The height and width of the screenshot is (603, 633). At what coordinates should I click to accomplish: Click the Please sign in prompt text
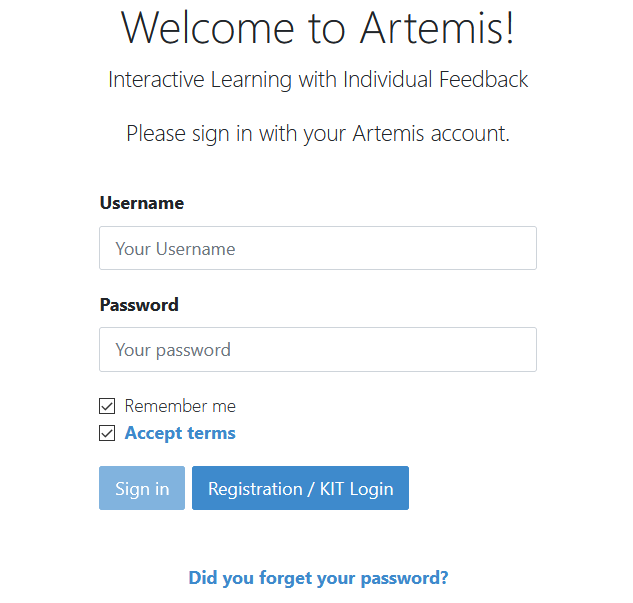coord(318,134)
